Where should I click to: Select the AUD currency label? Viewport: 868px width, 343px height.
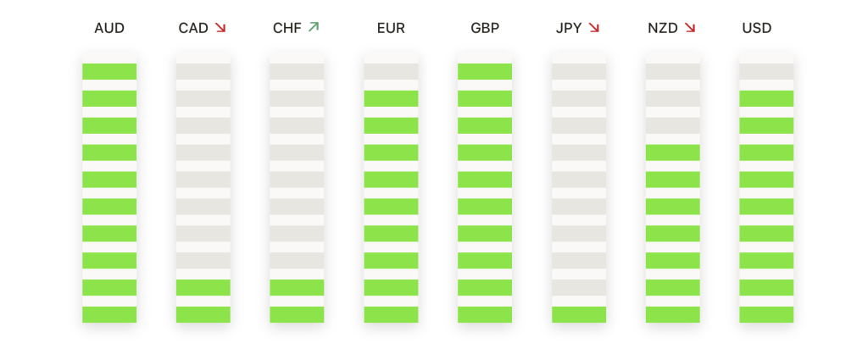click(109, 29)
